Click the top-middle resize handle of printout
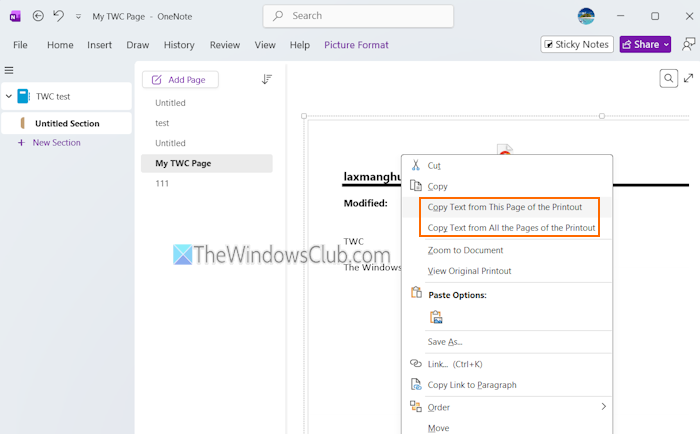700x434 pixels. pyautogui.click(x=602, y=116)
